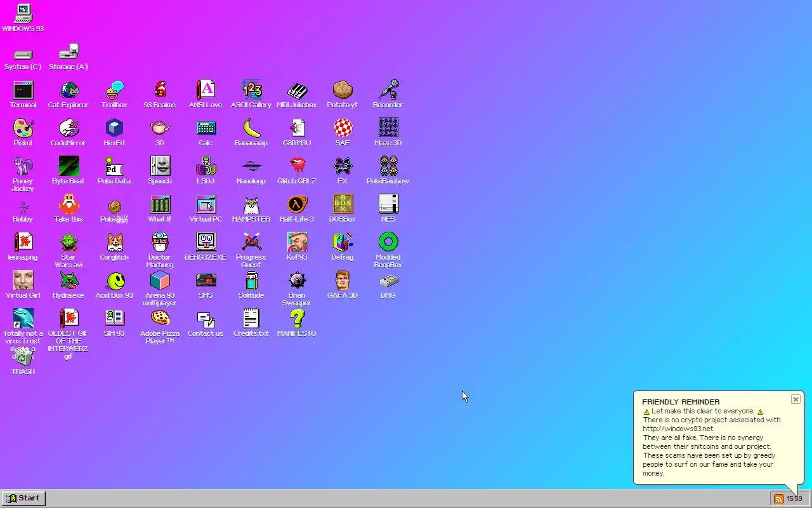Viewport: 812px width, 508px height.
Task: Launch MIDI Jukebox
Action: pos(297,90)
